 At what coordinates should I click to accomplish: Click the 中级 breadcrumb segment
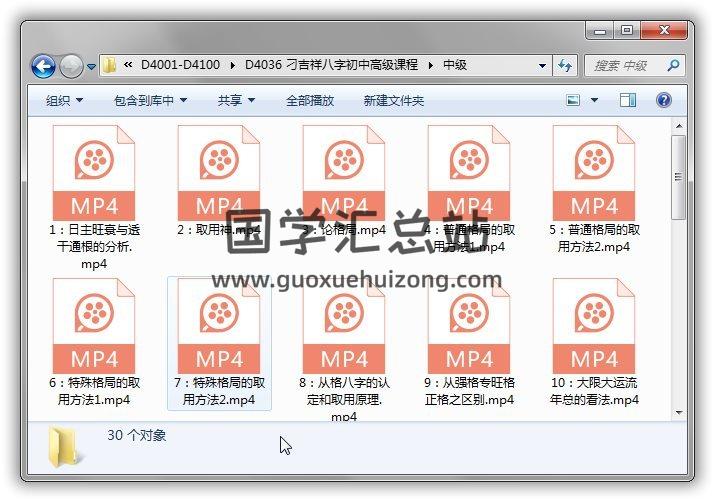[455, 65]
